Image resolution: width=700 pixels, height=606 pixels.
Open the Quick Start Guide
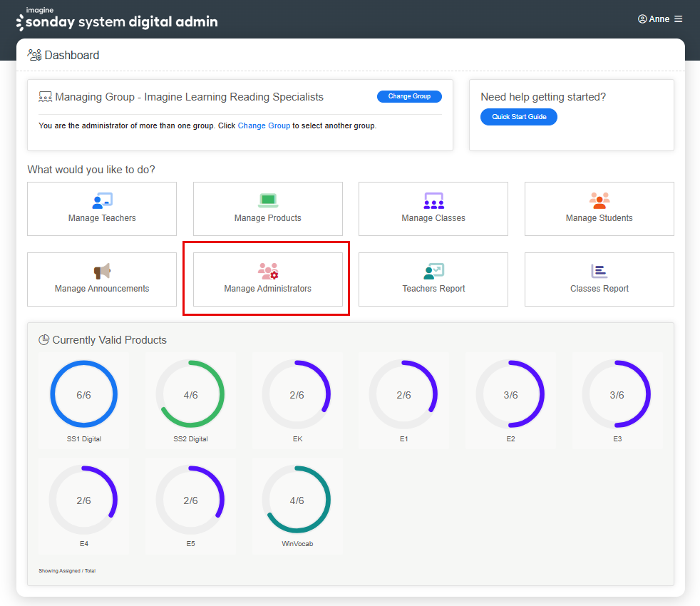(x=518, y=116)
